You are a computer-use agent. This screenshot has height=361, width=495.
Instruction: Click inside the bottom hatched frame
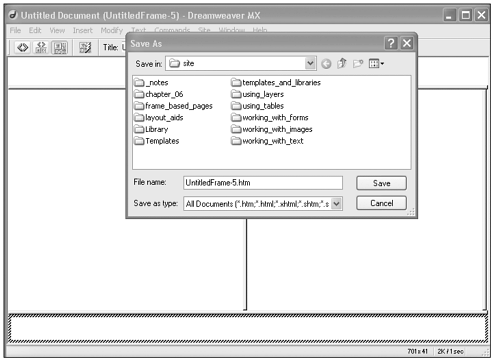248,328
